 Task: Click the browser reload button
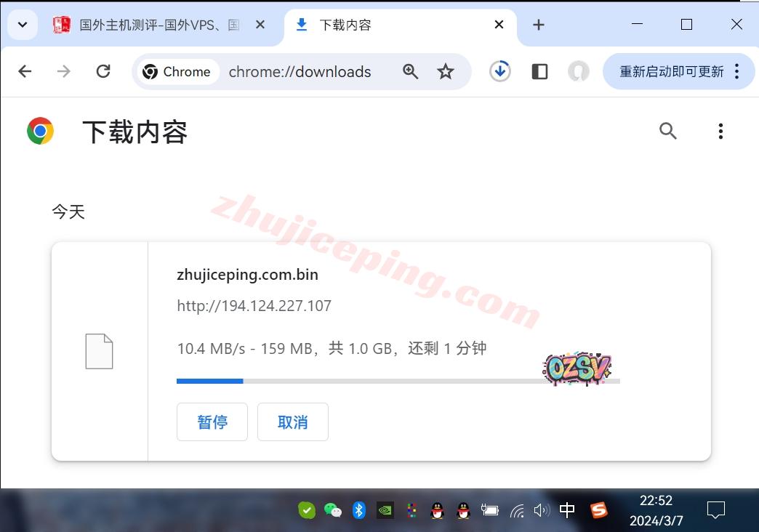[103, 71]
